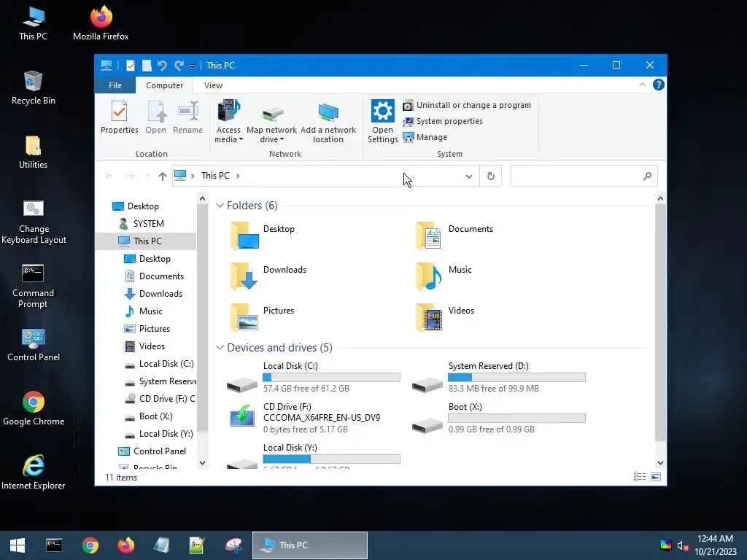Select Recycle Bin desktop icon
This screenshot has height=560, width=747.
33,87
